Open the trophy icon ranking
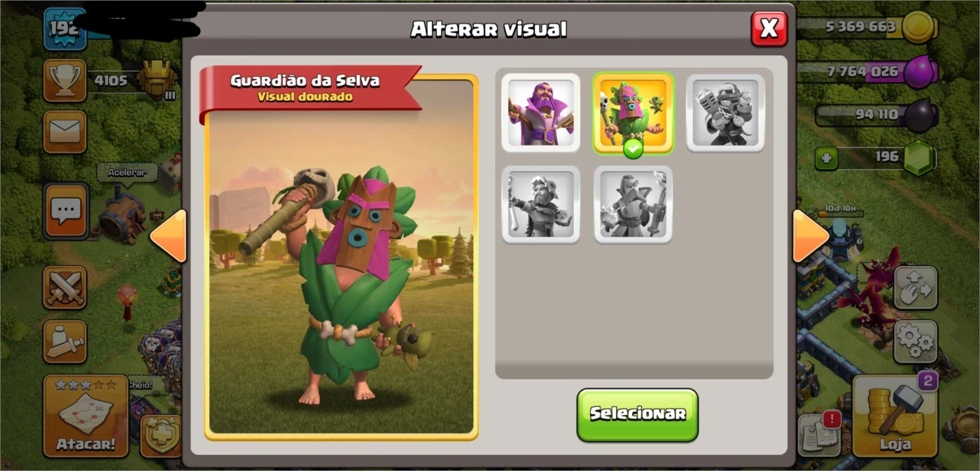 (x=64, y=80)
